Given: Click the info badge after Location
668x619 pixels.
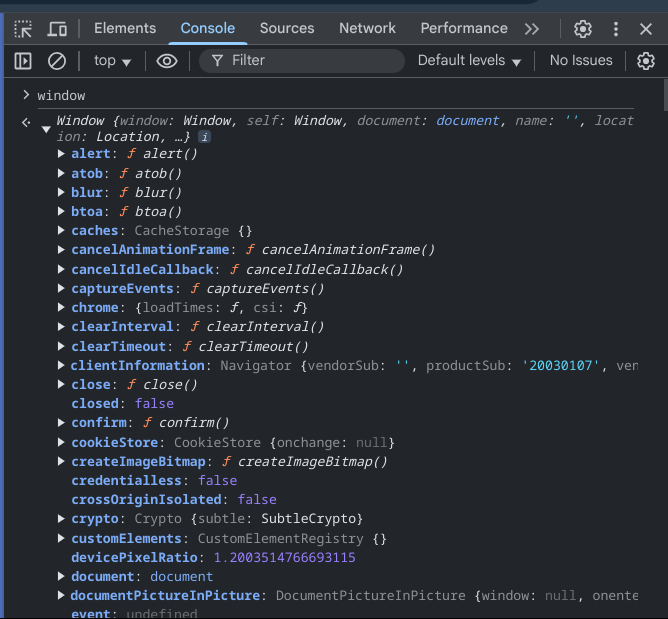Looking at the screenshot, I should [204, 137].
